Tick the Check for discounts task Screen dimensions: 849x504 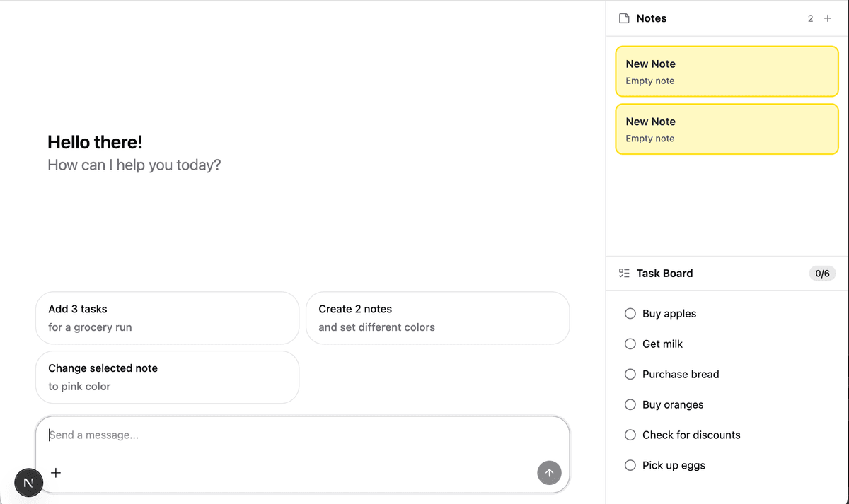click(630, 435)
